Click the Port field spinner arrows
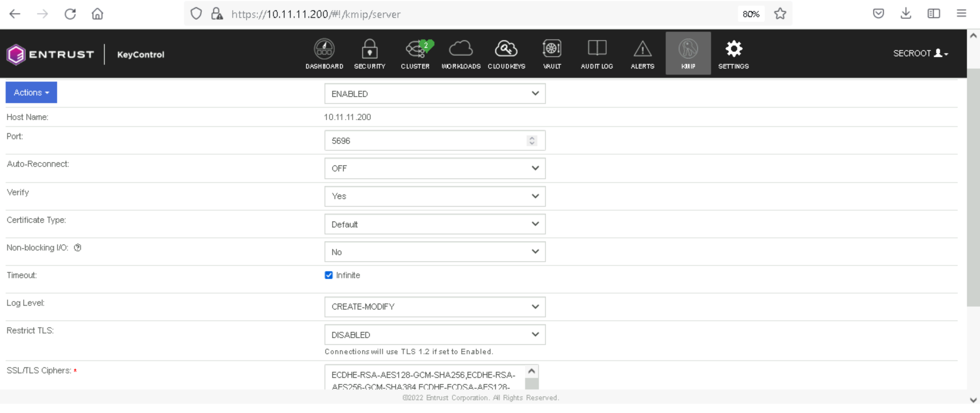 tap(532, 141)
